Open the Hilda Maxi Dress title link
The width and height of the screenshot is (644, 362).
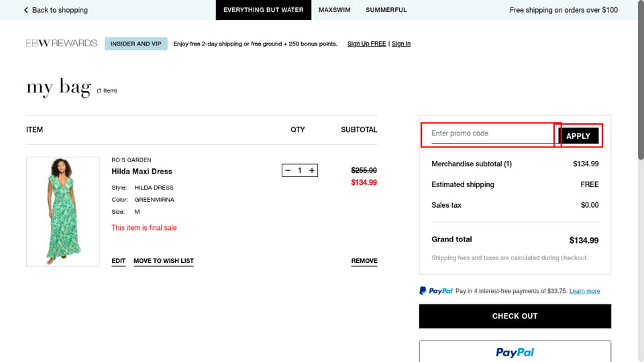coord(142,171)
